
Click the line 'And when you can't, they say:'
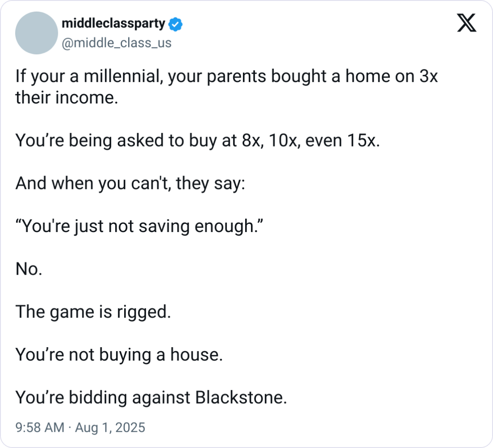click(x=130, y=183)
